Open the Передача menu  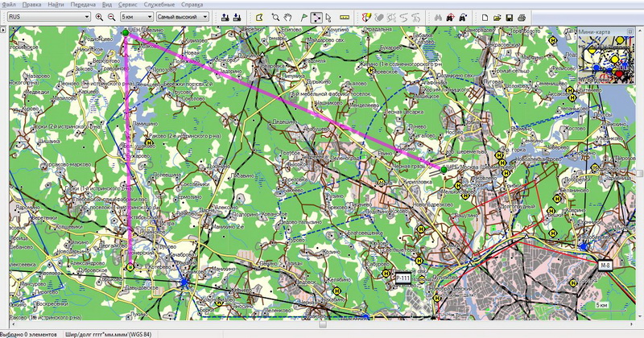(81, 4)
